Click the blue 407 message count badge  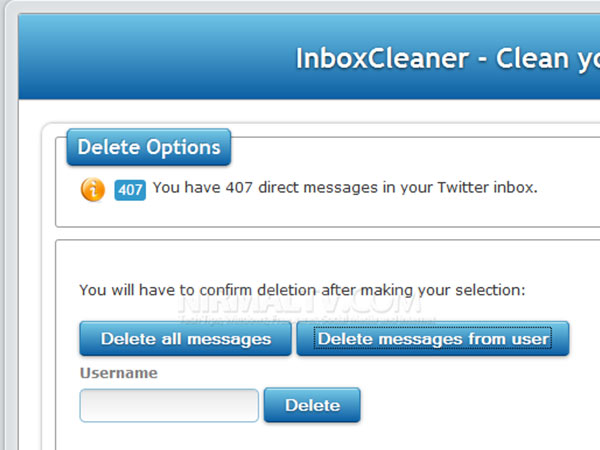130,189
